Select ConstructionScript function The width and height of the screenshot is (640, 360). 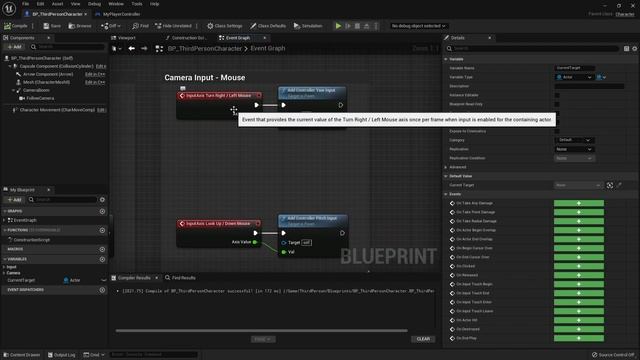tap(31, 240)
